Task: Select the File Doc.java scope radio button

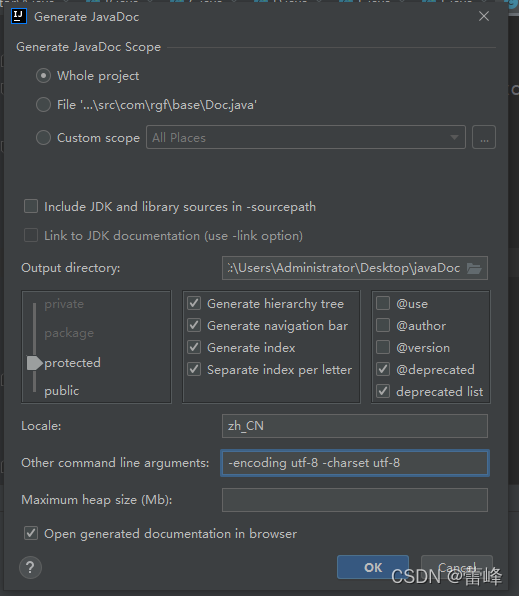Action: pos(43,105)
